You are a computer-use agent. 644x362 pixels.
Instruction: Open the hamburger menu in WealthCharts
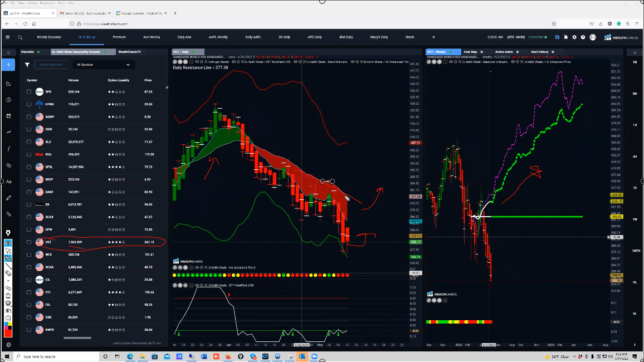[x=7, y=37]
